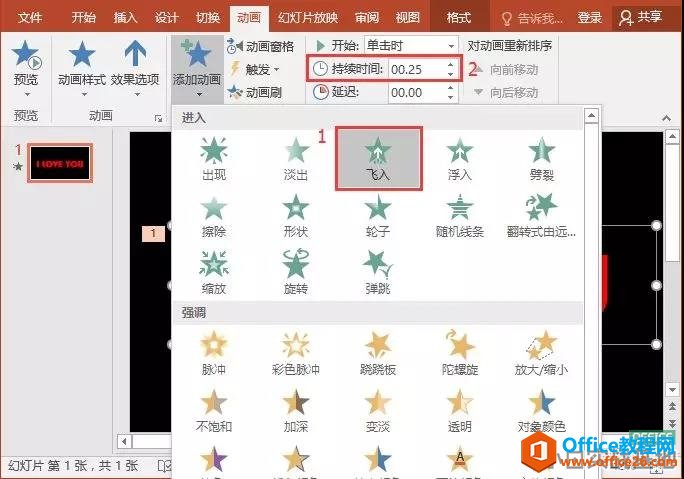Switch to the Insert (插入) tab
Image resolution: width=684 pixels, height=479 pixels.
tap(125, 17)
